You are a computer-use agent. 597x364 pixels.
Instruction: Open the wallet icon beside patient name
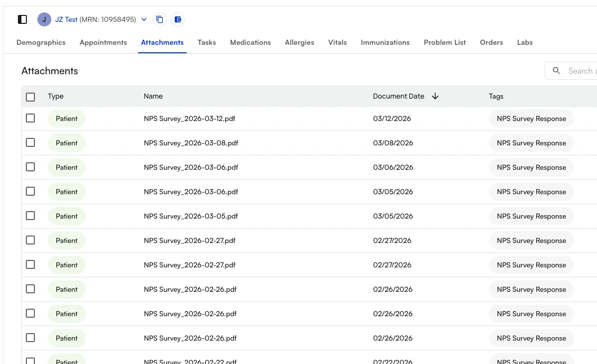point(178,19)
